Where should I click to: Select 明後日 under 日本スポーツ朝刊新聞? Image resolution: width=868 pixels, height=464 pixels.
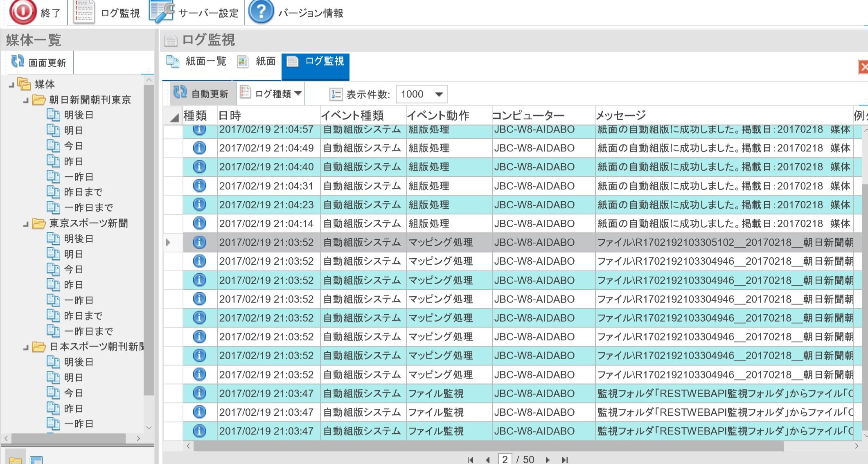(x=79, y=362)
